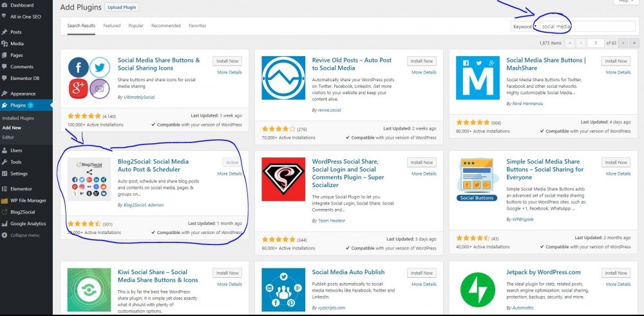Click Simple Social Buttons plugin thumbnail
644x316 pixels.
tap(478, 179)
